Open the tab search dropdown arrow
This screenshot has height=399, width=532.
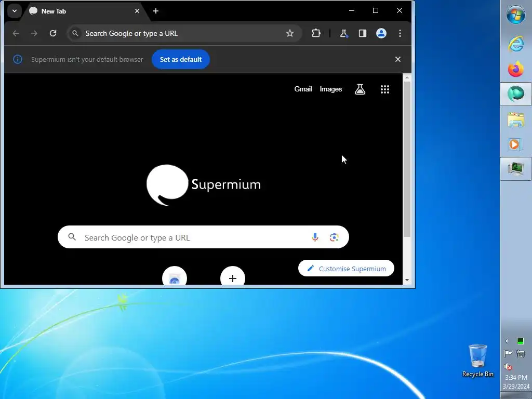[15, 11]
